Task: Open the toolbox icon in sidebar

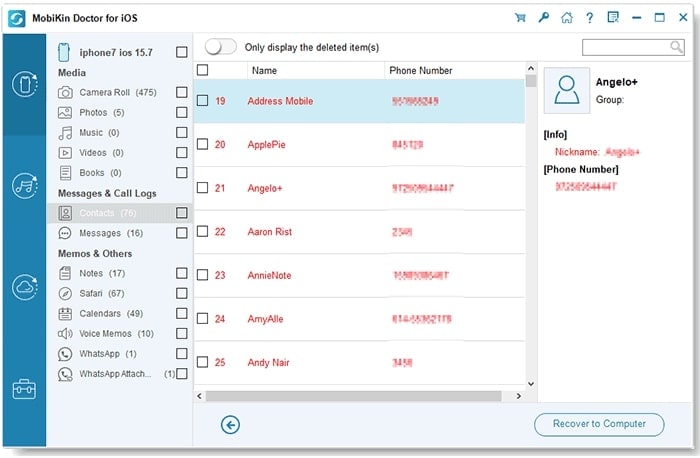Action: coord(25,389)
